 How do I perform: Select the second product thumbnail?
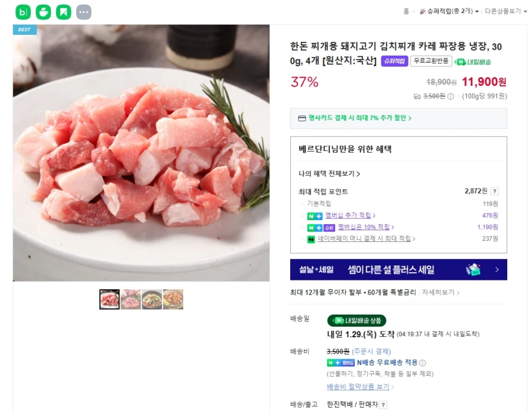[131, 299]
